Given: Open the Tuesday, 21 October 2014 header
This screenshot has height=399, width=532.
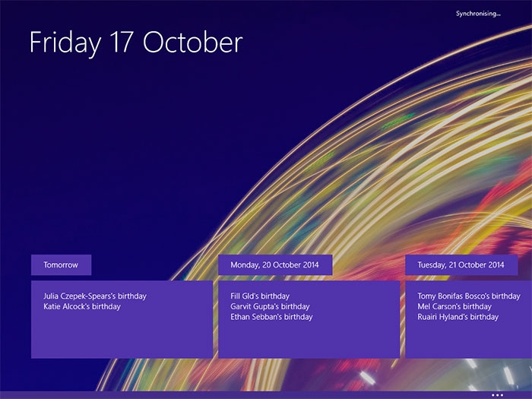Looking at the screenshot, I should pos(461,264).
